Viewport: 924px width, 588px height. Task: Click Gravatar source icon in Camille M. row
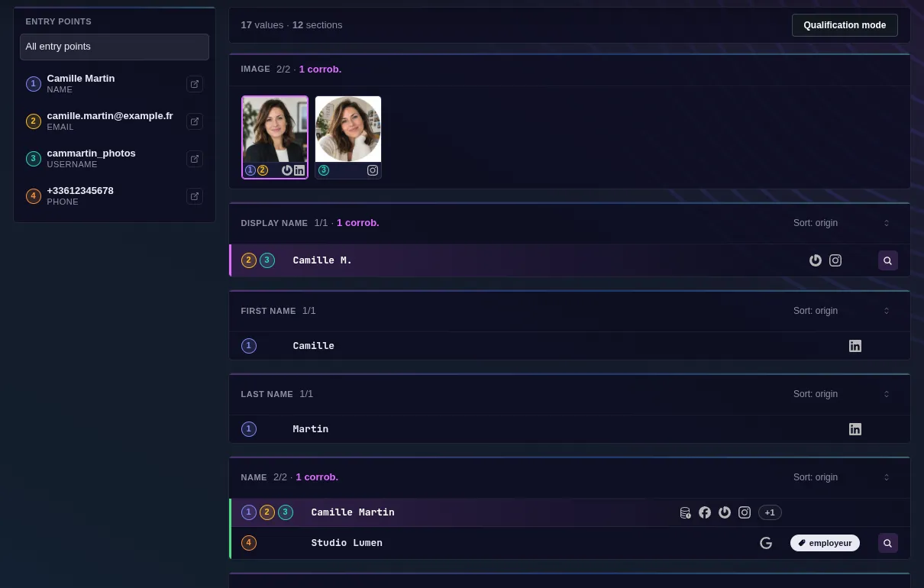point(816,260)
